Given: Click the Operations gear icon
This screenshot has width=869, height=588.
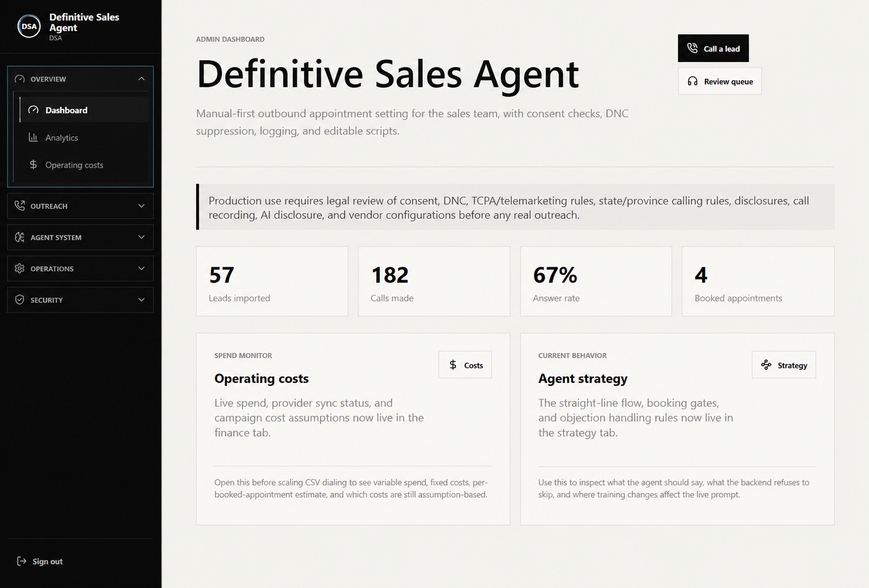Looking at the screenshot, I should [20, 268].
